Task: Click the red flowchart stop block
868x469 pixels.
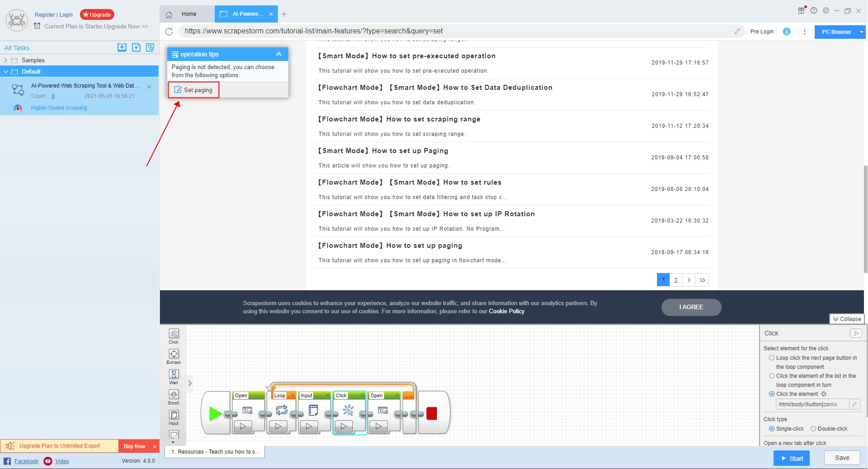Action: pyautogui.click(x=432, y=413)
